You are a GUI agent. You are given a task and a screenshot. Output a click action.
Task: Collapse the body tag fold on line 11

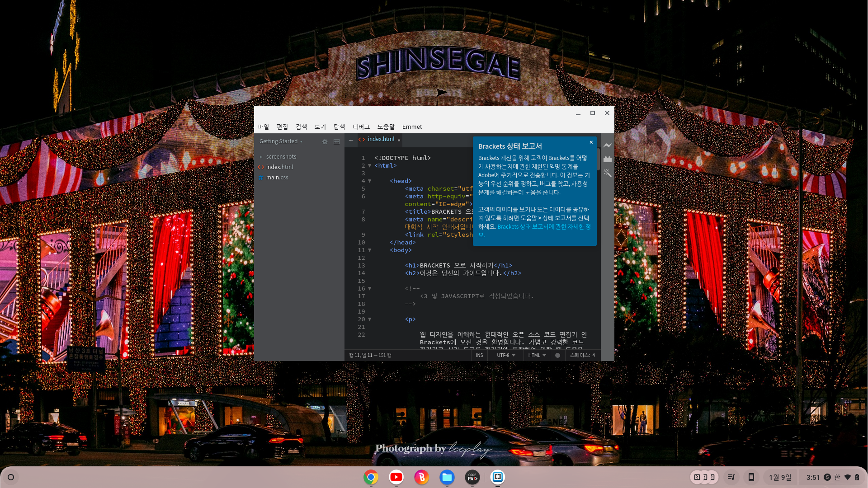pyautogui.click(x=369, y=250)
